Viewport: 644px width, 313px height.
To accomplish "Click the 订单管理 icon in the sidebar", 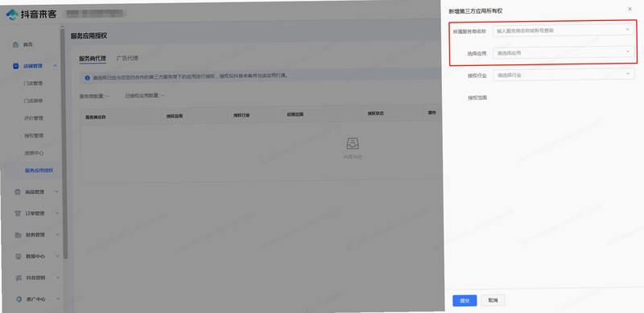I will coord(17,213).
